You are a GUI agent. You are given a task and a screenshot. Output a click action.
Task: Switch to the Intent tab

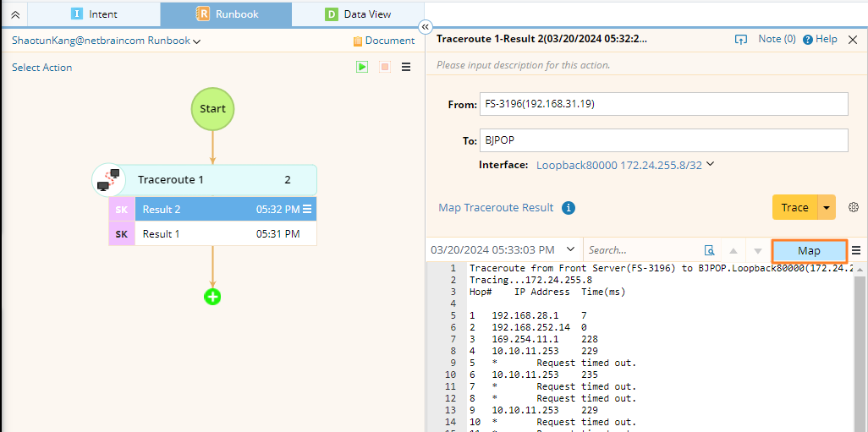[94, 14]
